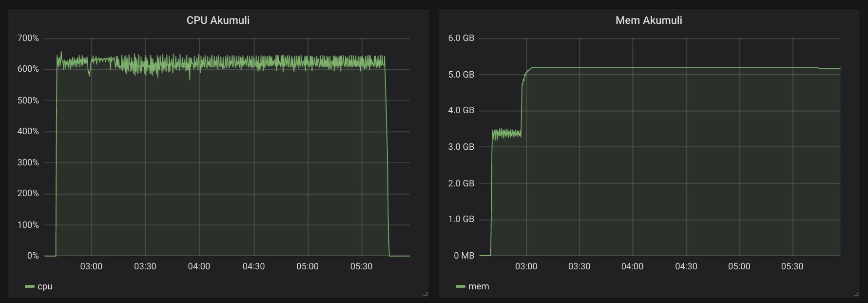Click the 03:00 time label in CPU chart
The height and width of the screenshot is (303, 868).
[91, 266]
